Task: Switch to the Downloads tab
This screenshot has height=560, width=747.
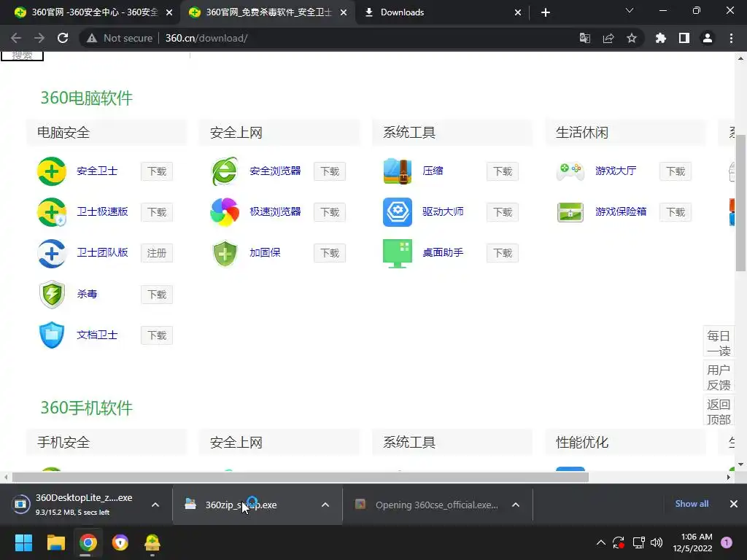Action: coord(442,12)
